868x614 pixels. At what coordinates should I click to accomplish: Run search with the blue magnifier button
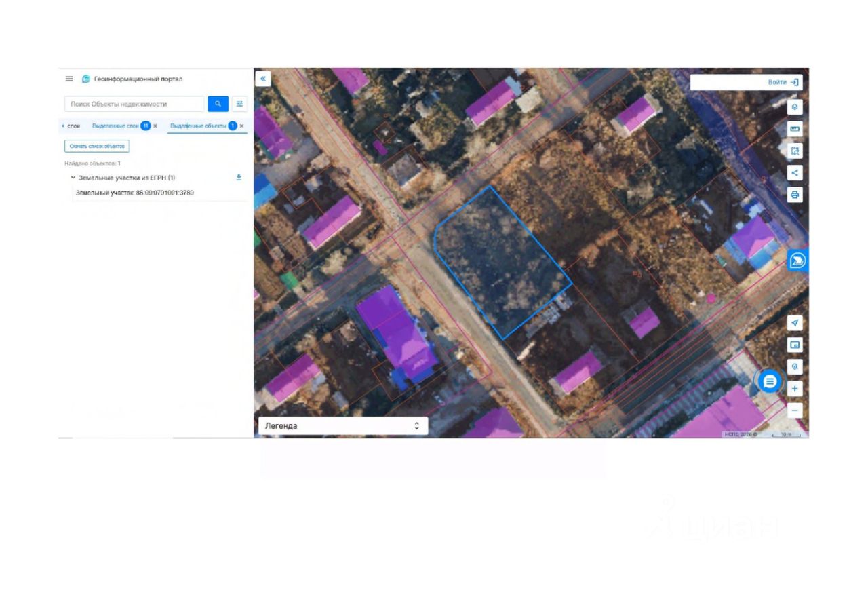pyautogui.click(x=218, y=104)
